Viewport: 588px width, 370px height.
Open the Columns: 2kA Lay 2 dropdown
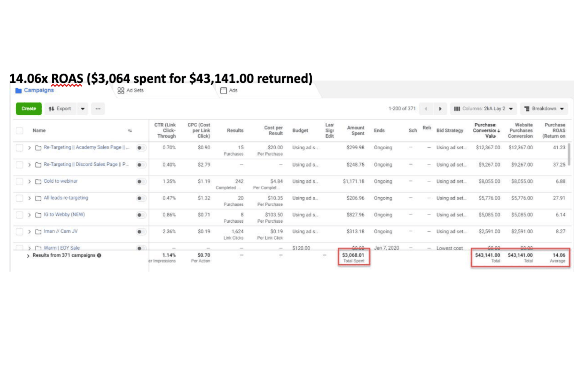click(x=483, y=109)
